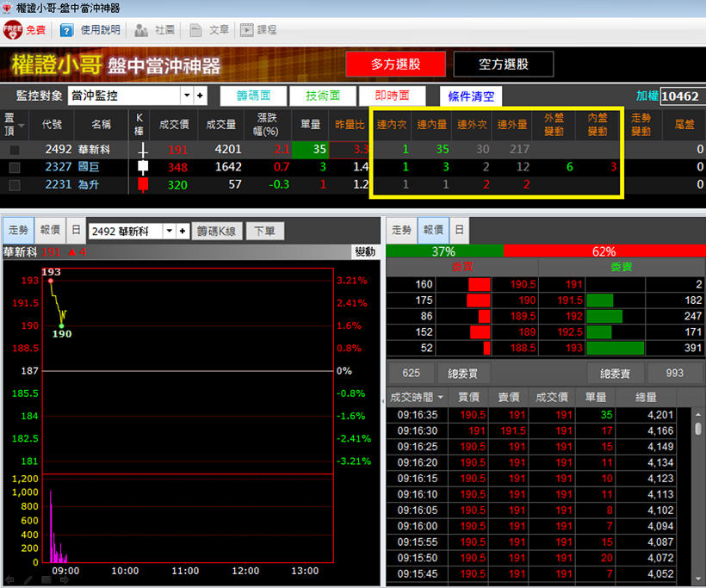Click stock code 2327 in the list
Viewport: 706px width, 588px height.
58,167
